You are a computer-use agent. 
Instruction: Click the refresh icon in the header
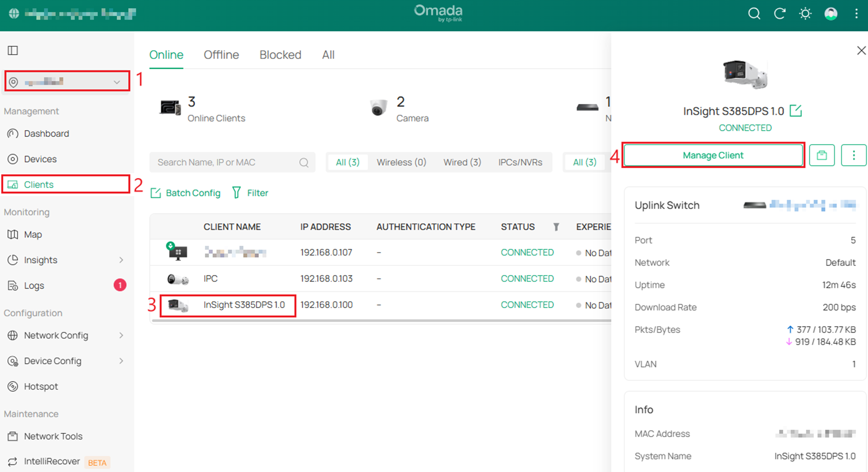tap(780, 13)
